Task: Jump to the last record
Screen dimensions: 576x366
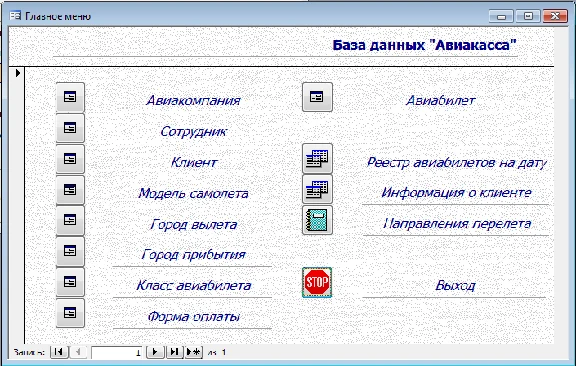Action: [174, 352]
